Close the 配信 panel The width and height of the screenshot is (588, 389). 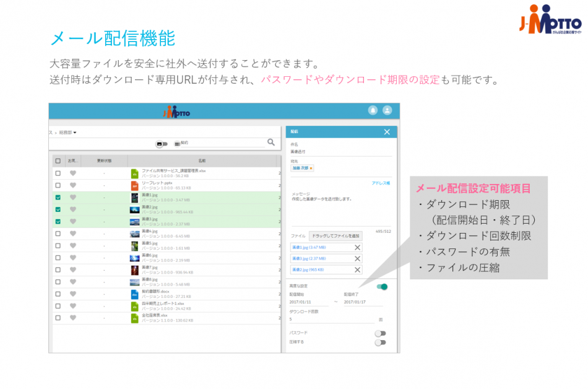pyautogui.click(x=387, y=132)
